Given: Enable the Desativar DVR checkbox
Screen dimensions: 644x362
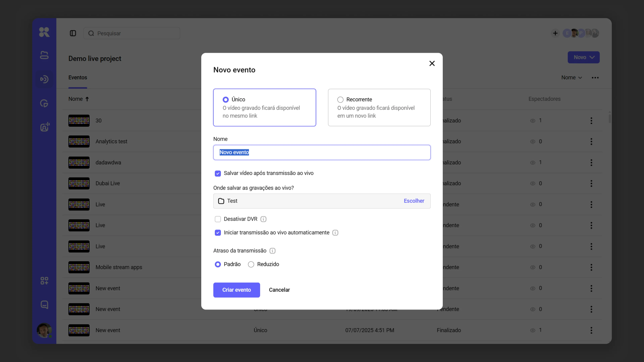Looking at the screenshot, I should tap(218, 219).
